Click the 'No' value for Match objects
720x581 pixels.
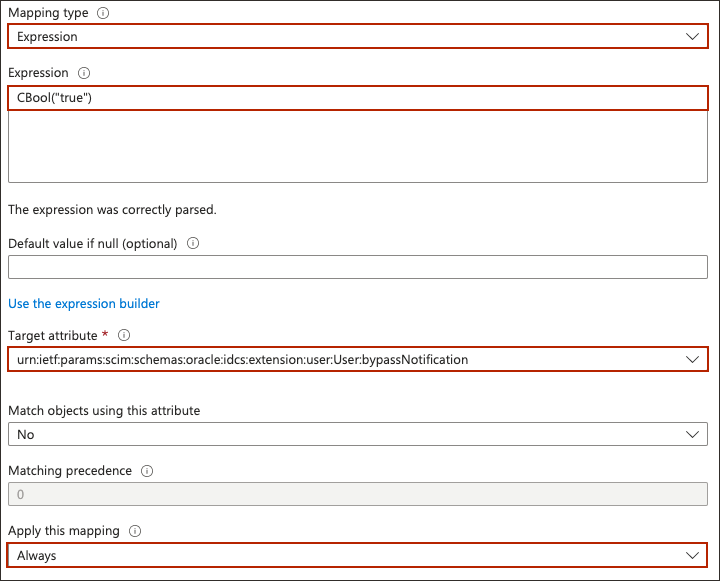26,434
